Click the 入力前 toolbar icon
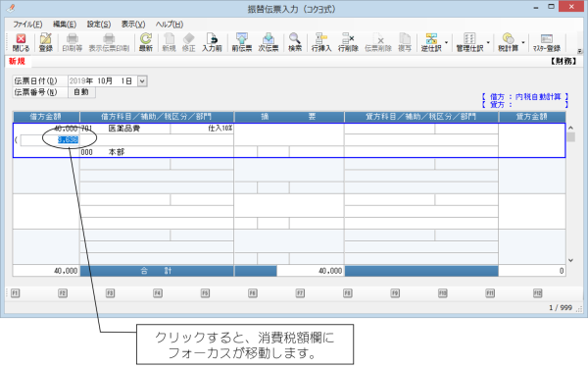 point(212,42)
